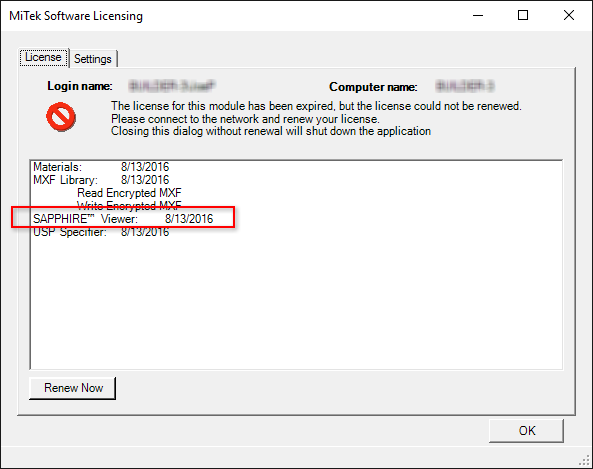Image resolution: width=593 pixels, height=469 pixels.
Task: Select the MXF Library license row
Action: point(101,180)
